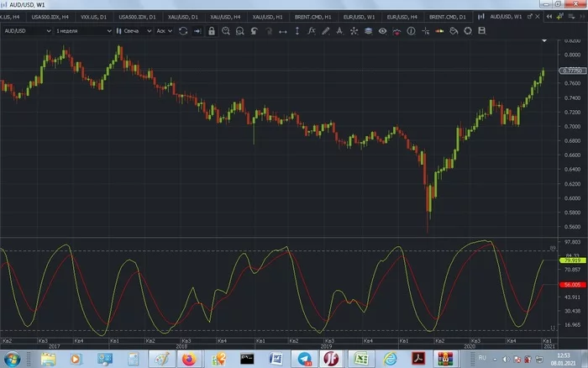Toggle auto-shift chart to latest candle
The height and width of the screenshot is (368, 588).
tap(197, 31)
